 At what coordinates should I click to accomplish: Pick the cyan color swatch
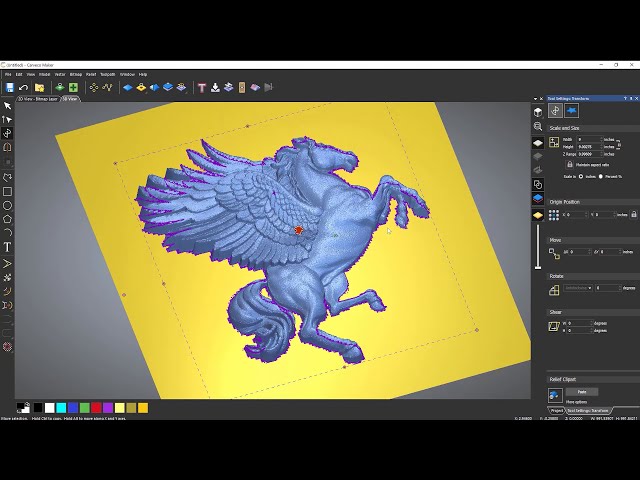click(x=61, y=408)
